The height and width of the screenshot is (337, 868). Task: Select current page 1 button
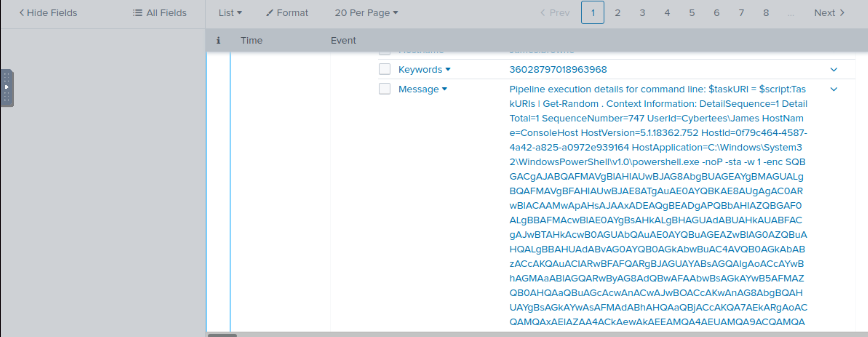click(592, 12)
